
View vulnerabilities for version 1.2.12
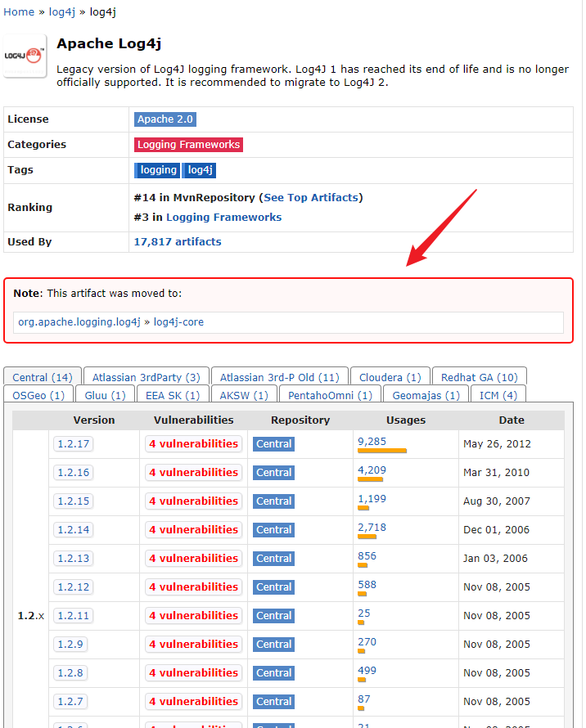tap(193, 586)
